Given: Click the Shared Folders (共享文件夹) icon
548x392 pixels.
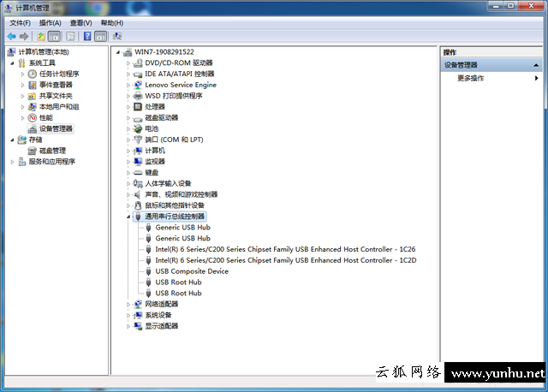Looking at the screenshot, I should click(33, 96).
